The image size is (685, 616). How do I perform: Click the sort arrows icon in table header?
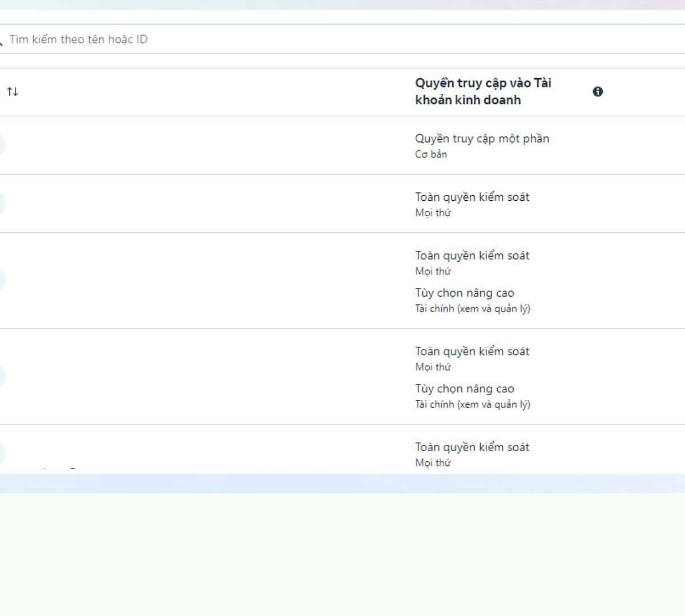click(x=13, y=92)
